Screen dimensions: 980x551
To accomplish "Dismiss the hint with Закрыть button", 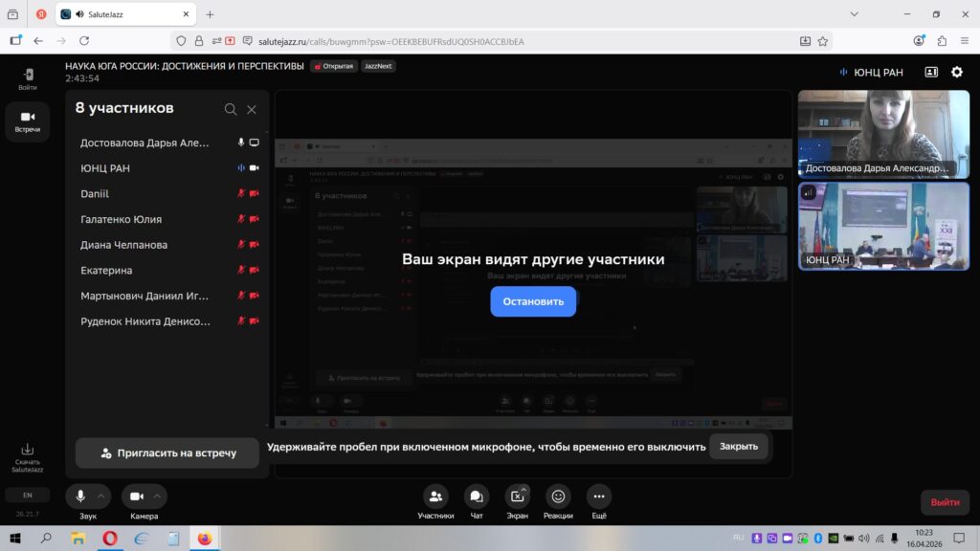I will pos(738,447).
